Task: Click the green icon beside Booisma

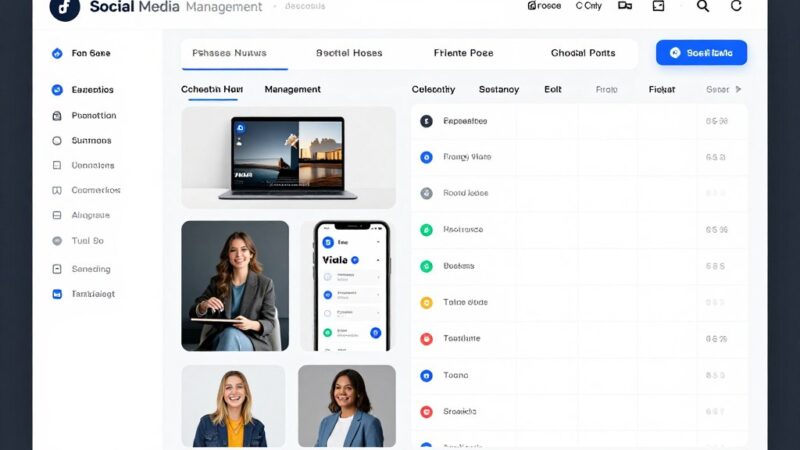Action: click(426, 266)
